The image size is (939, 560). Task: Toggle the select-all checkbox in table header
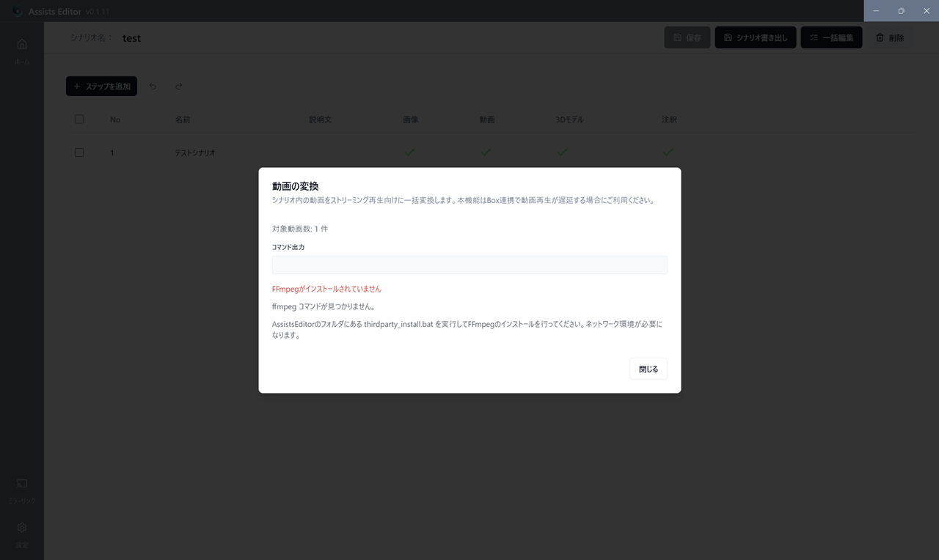(79, 119)
